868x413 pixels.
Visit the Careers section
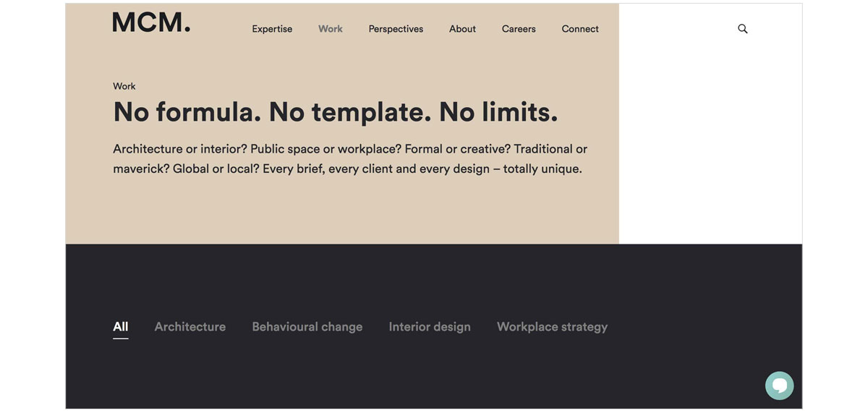tap(519, 29)
